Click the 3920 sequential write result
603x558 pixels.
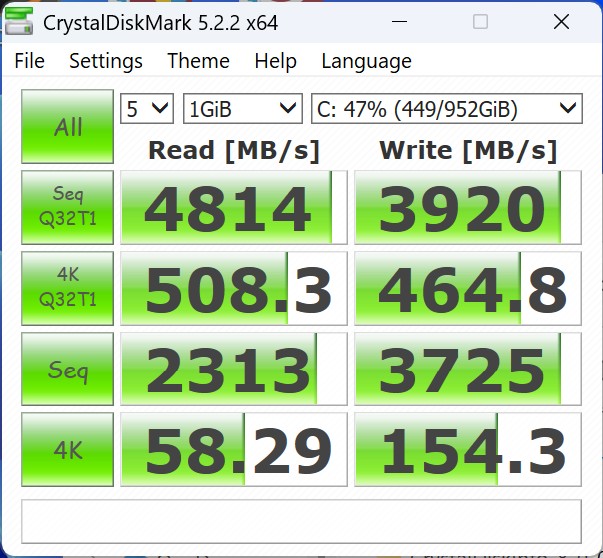coord(467,208)
